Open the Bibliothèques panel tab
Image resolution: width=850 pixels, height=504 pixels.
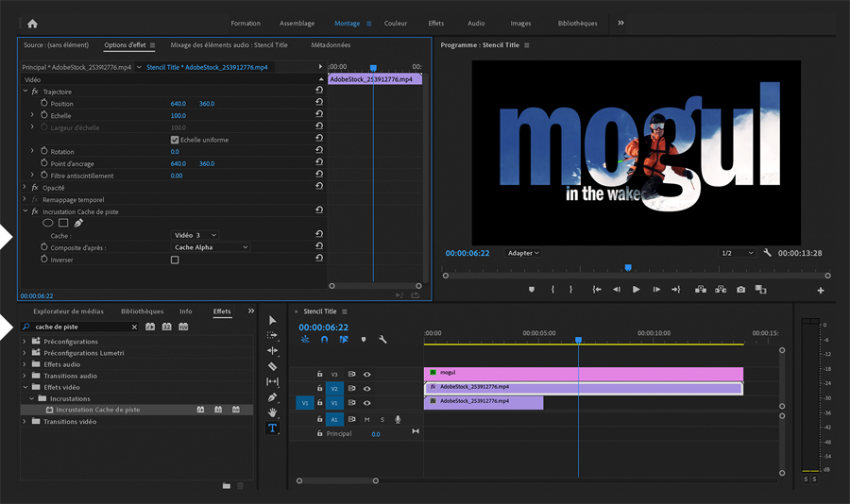142,311
